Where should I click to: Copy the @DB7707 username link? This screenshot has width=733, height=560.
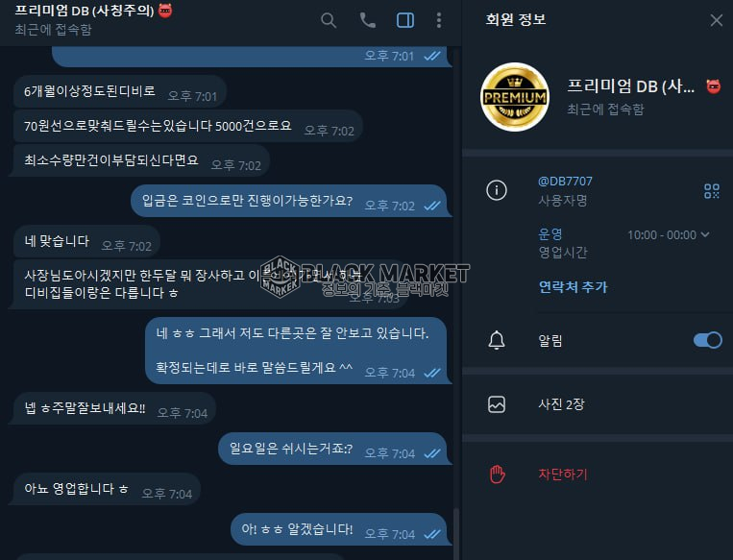tap(565, 182)
